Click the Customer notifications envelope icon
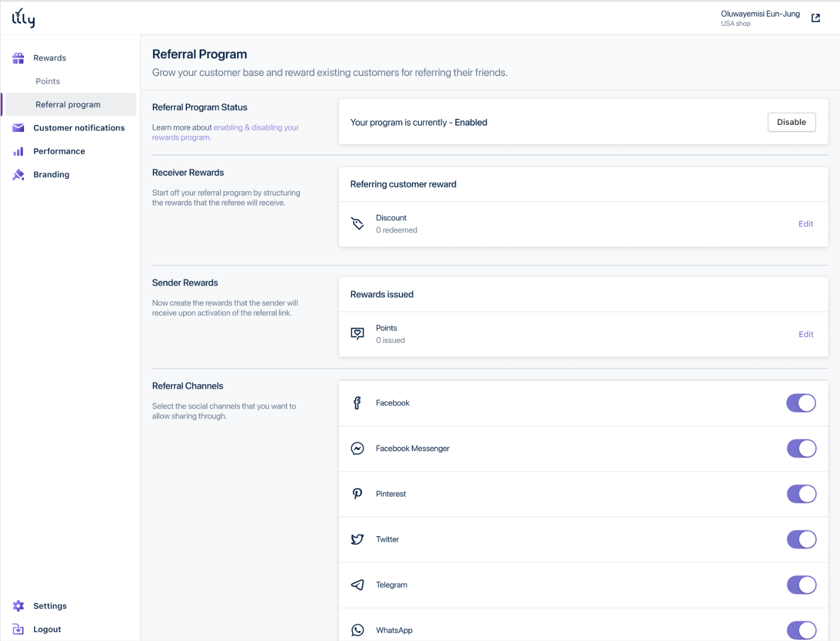 (18, 128)
